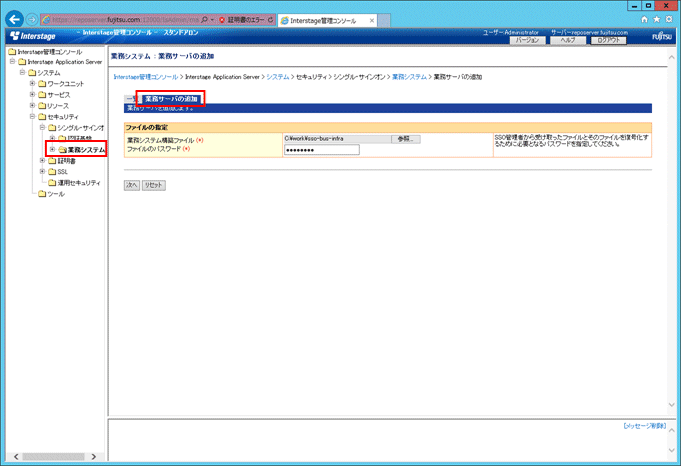Open ヘルプ from the header
The image size is (681, 466).
click(568, 40)
